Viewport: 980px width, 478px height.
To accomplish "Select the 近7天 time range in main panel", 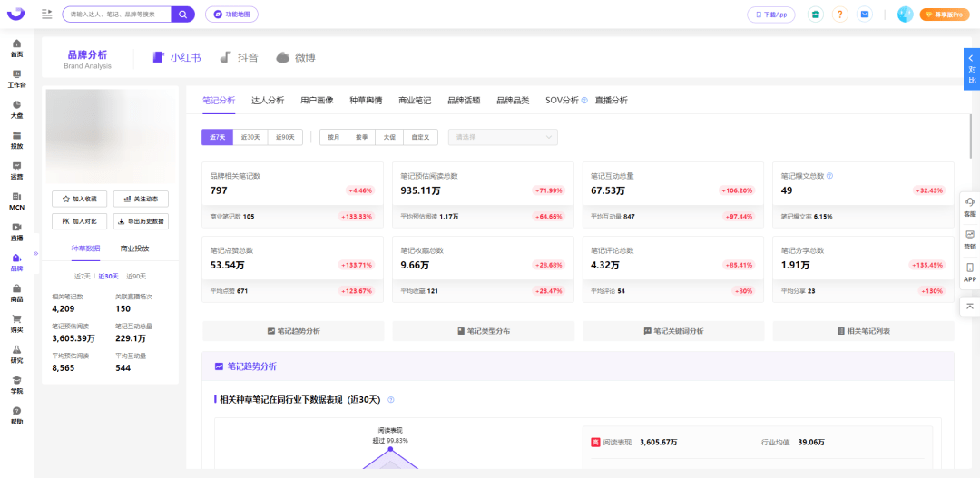I will click(217, 137).
